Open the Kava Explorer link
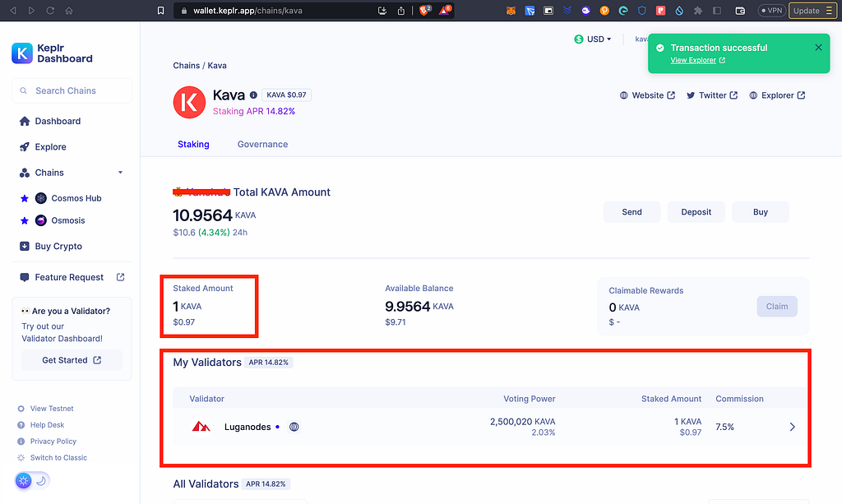The image size is (842, 504). click(x=777, y=95)
